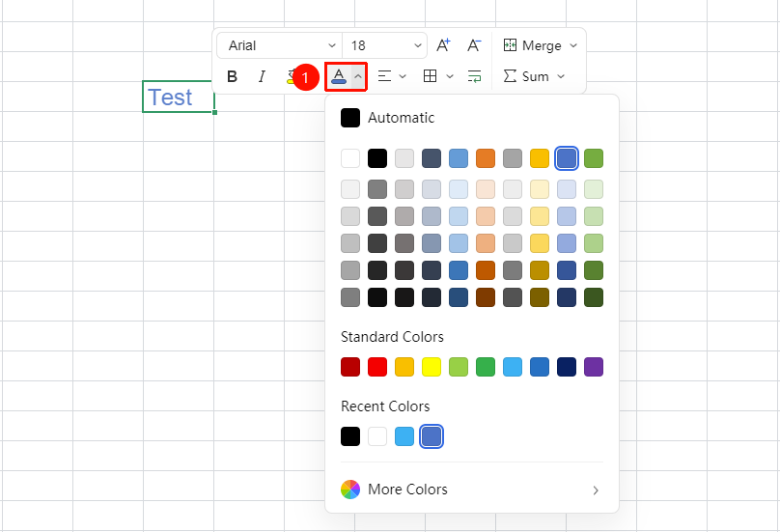
Task: Expand the borders dropdown arrow
Action: (x=450, y=76)
